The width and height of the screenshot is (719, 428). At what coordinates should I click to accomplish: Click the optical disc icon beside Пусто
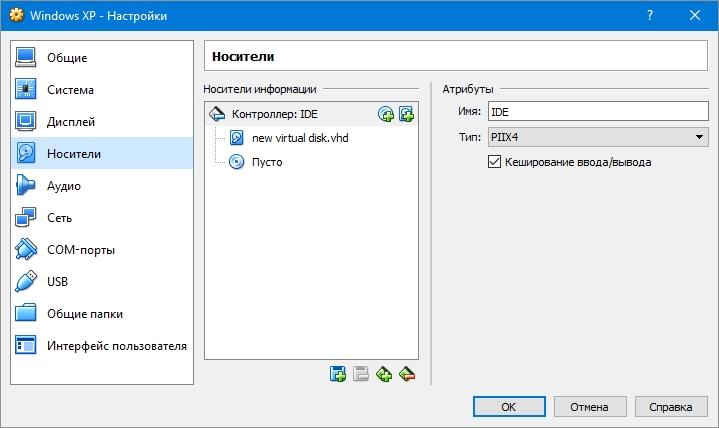[x=237, y=162]
